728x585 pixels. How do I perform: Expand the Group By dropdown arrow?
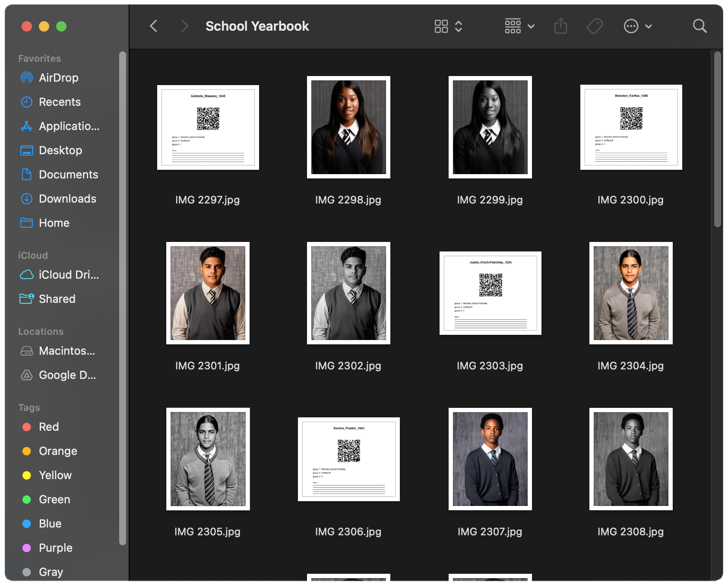(531, 26)
